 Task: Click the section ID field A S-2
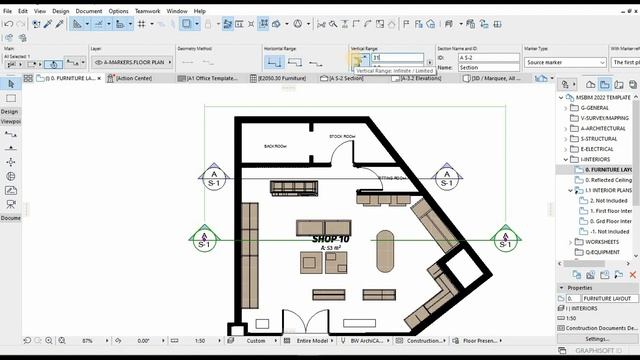(489, 58)
